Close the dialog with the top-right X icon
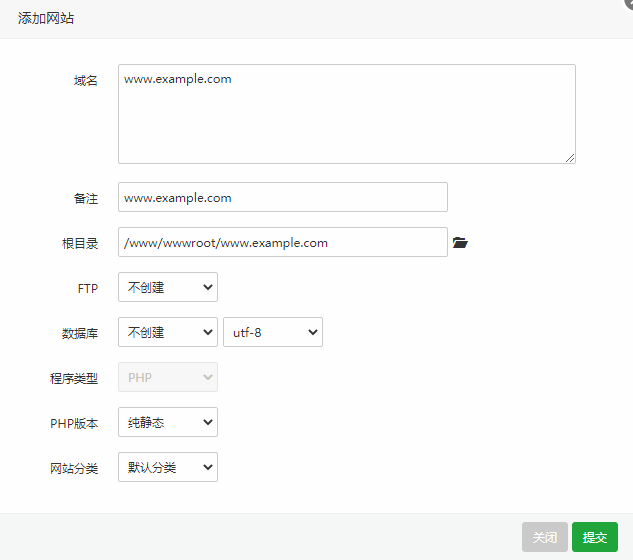 [x=628, y=4]
